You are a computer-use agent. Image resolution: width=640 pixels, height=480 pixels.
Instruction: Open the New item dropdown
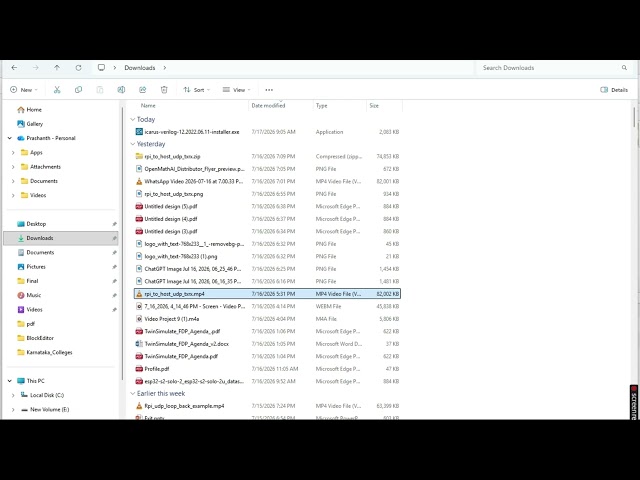tap(24, 90)
